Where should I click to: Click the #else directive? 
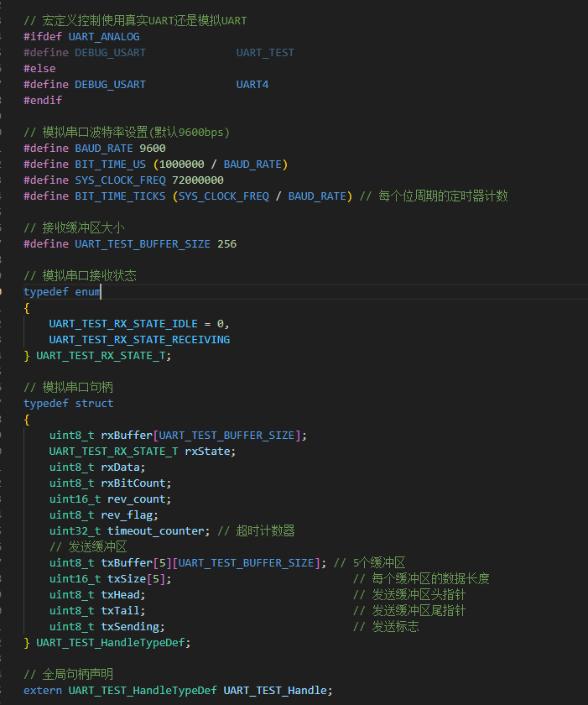[x=39, y=69]
